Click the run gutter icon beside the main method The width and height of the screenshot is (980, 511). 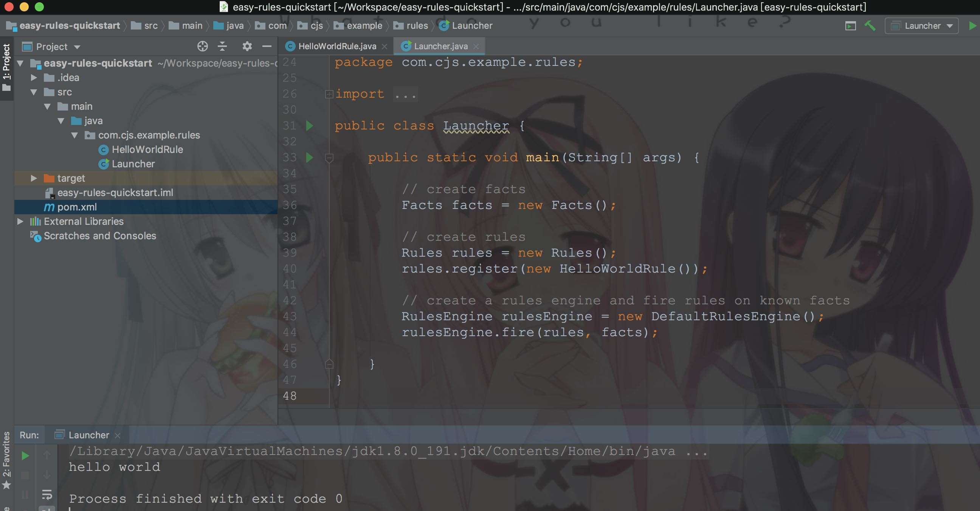pyautogui.click(x=309, y=157)
